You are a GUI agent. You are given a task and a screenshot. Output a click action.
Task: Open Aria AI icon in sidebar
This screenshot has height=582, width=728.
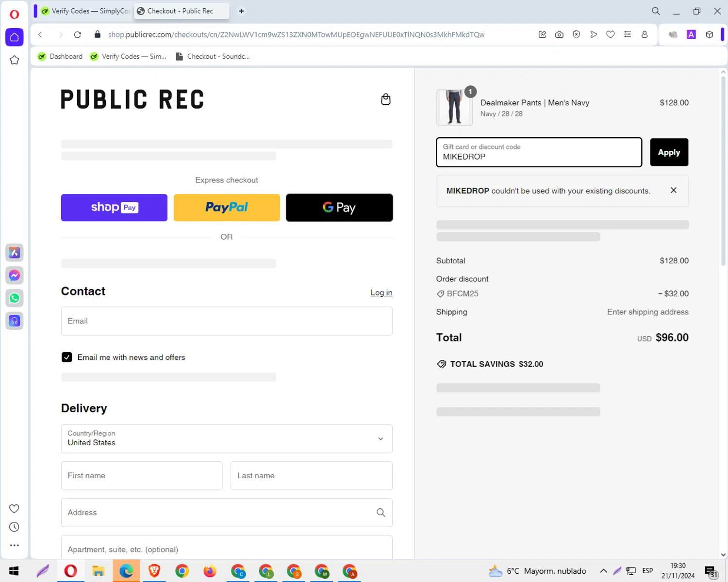pos(15,252)
